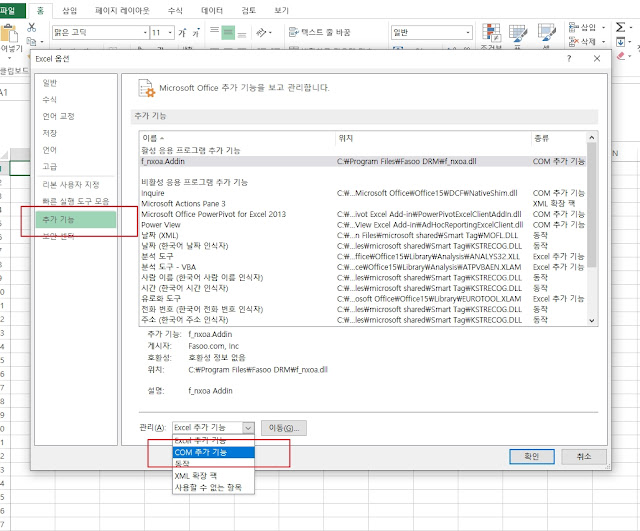Open 일반 category in options sidebar

pyautogui.click(x=76, y=83)
